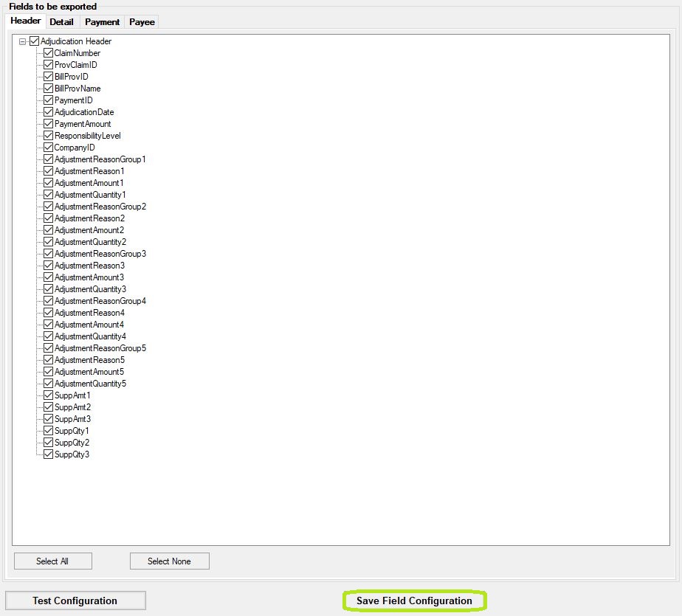Toggle the BillProvID checkbox
Screen dimensions: 682x616
click(x=48, y=77)
